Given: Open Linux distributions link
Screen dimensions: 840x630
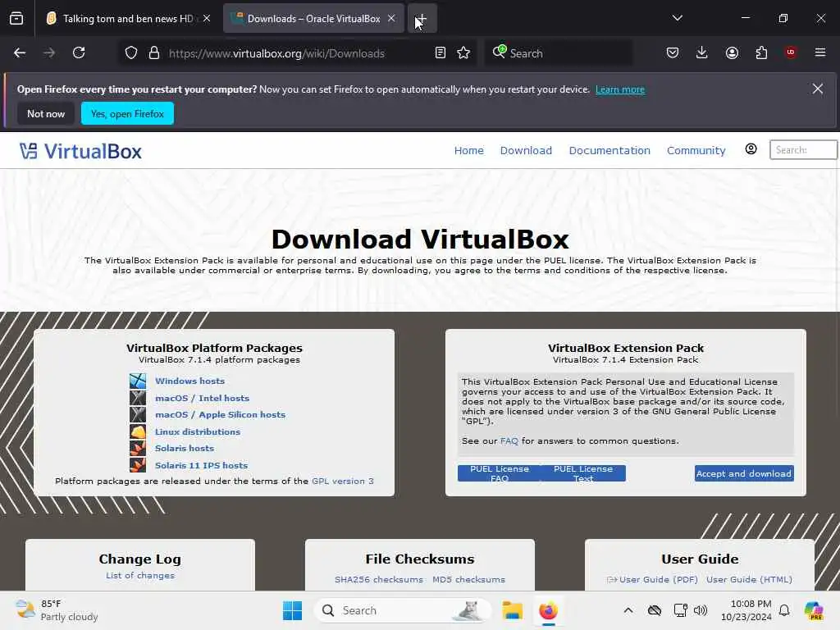Looking at the screenshot, I should click(198, 431).
